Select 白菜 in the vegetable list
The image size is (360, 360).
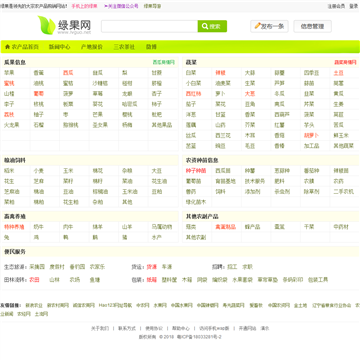click(191, 73)
